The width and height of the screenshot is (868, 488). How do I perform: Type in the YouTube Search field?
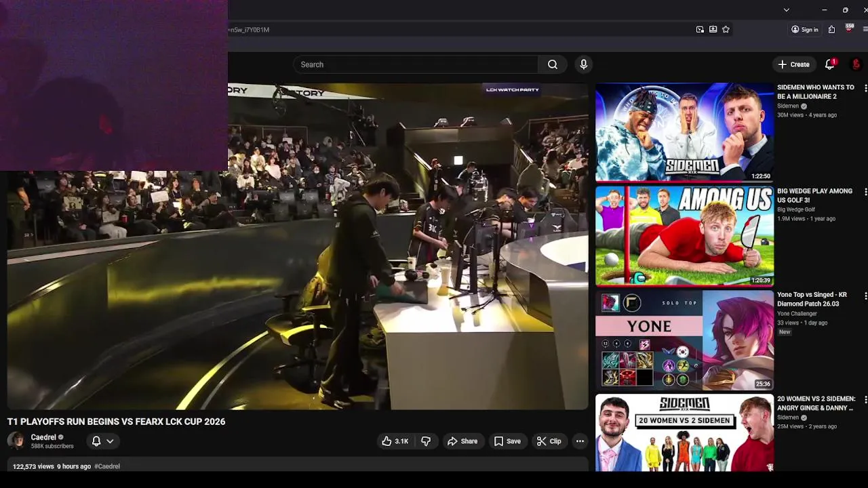pyautogui.click(x=416, y=64)
